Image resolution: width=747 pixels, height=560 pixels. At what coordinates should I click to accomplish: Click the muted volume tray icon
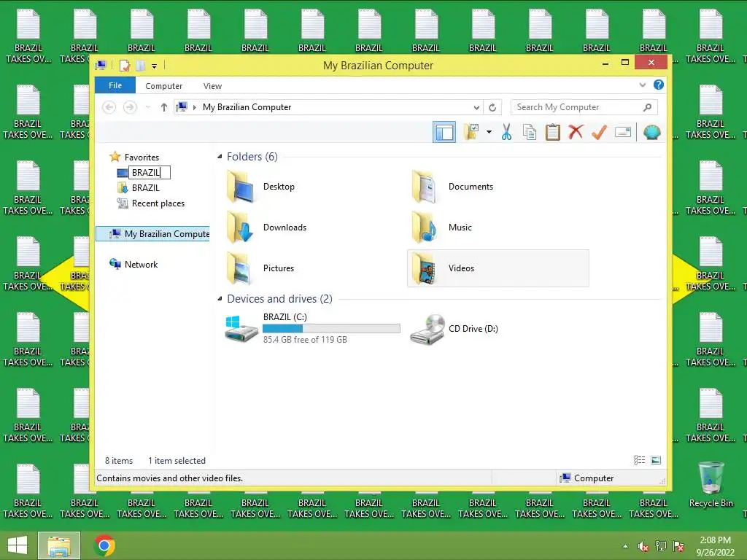pyautogui.click(x=643, y=546)
